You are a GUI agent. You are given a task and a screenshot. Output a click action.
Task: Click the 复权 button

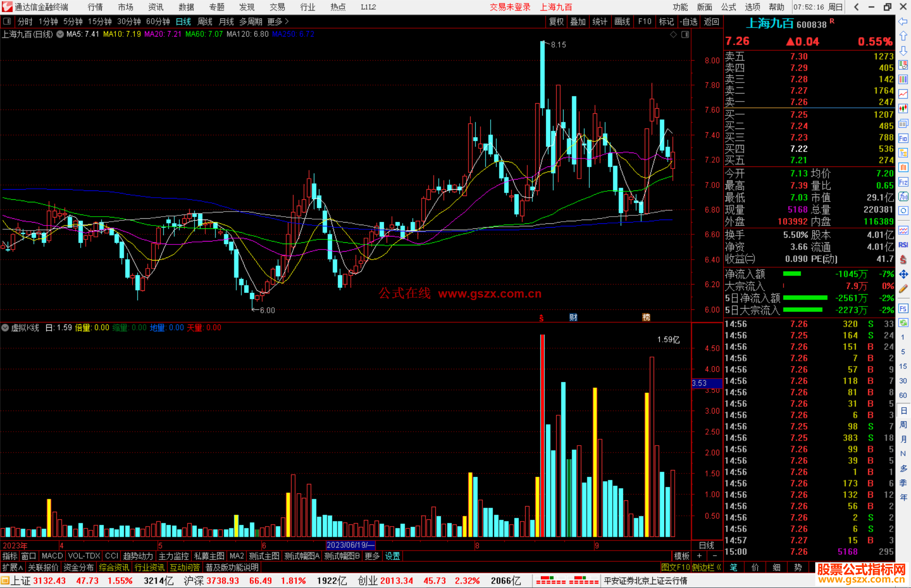(x=556, y=21)
